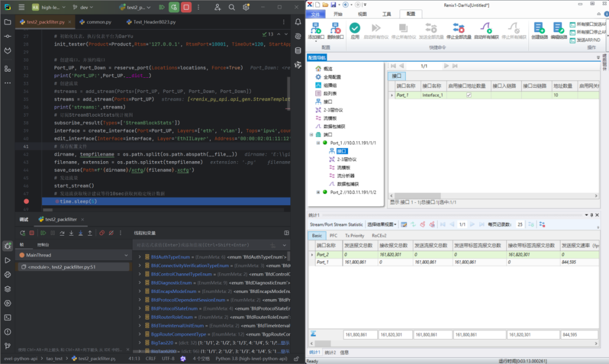Click the 删除接口 (Delete Interface) icon
Image resolution: width=609 pixels, height=364 pixels.
335,28
